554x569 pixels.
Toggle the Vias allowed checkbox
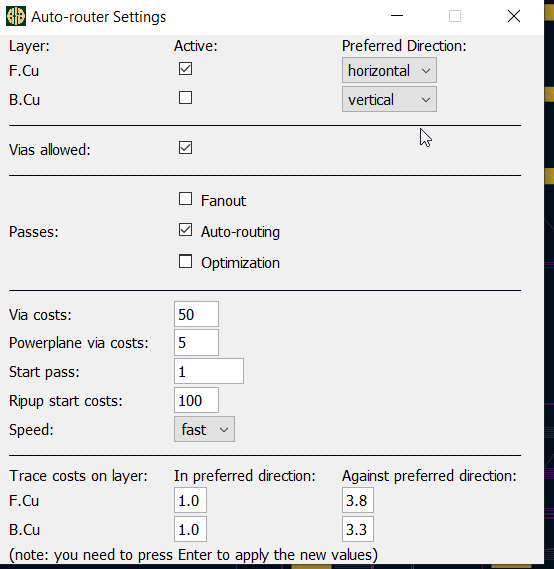[x=185, y=148]
